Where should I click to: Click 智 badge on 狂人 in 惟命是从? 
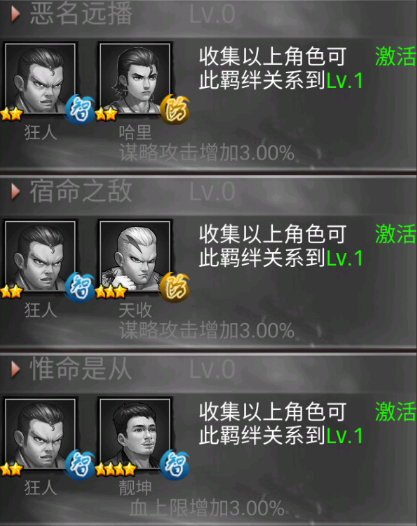pyautogui.click(x=80, y=465)
